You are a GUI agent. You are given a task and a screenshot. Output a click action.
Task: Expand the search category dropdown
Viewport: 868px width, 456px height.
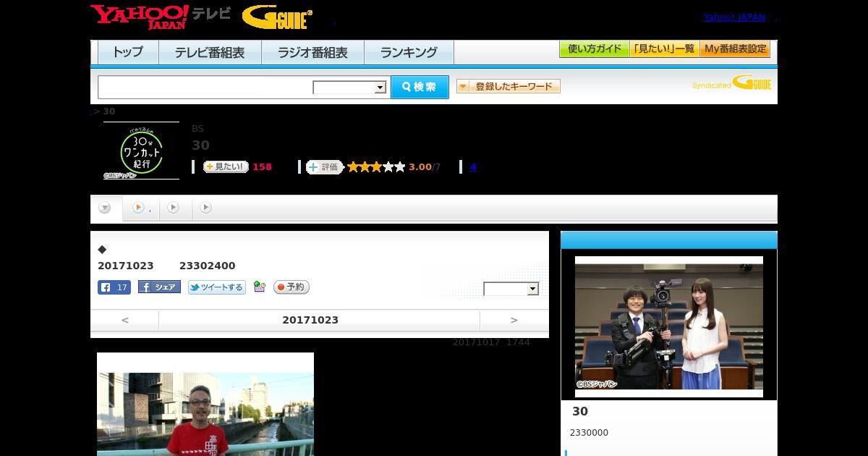(x=349, y=88)
